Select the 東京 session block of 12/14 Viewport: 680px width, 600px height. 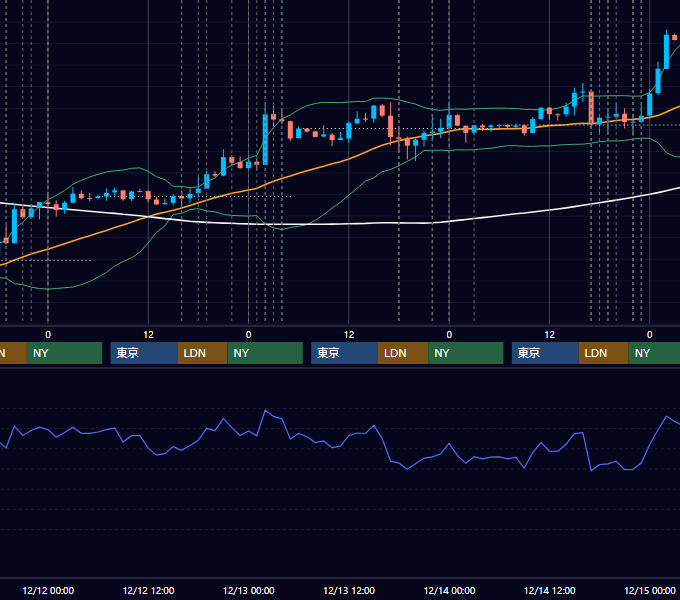[545, 353]
